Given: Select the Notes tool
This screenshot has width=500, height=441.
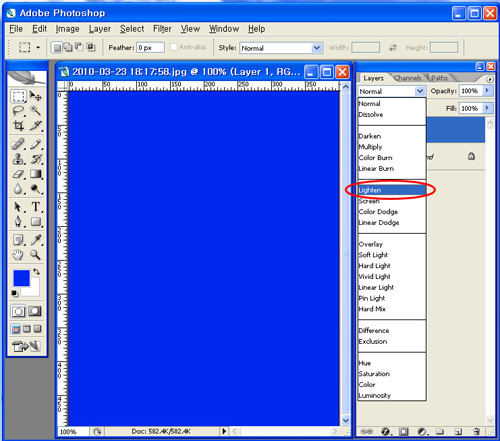Looking at the screenshot, I should pos(18,240).
